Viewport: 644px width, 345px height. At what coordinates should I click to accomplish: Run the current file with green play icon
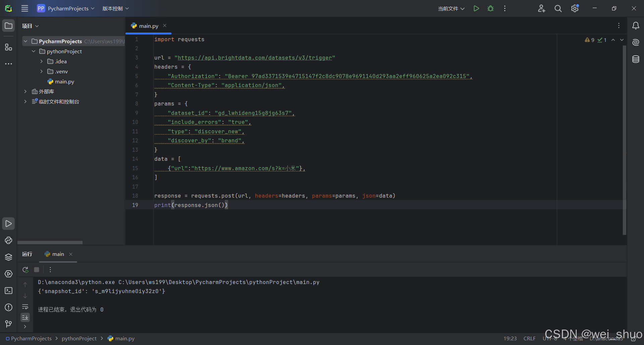click(x=476, y=8)
